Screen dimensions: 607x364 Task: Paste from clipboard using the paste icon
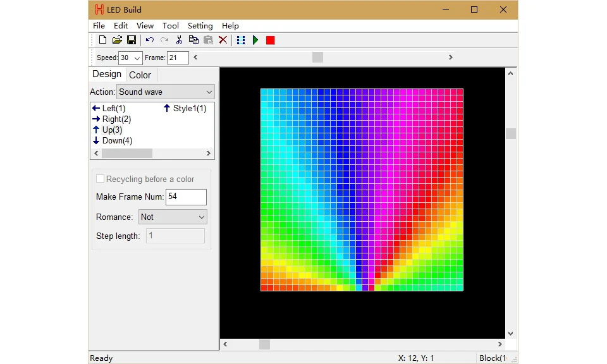pyautogui.click(x=208, y=40)
